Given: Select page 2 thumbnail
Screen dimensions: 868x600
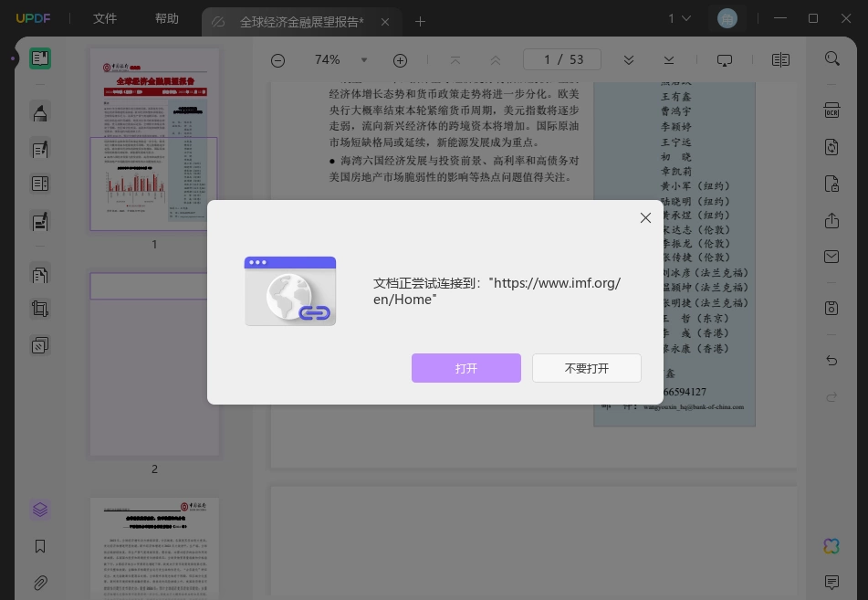Looking at the screenshot, I should [x=154, y=364].
